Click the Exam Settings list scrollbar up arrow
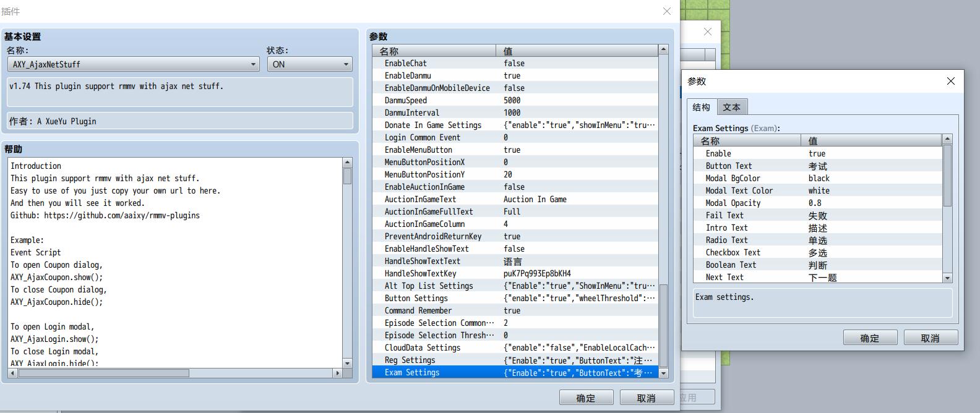980x413 pixels. tap(947, 139)
